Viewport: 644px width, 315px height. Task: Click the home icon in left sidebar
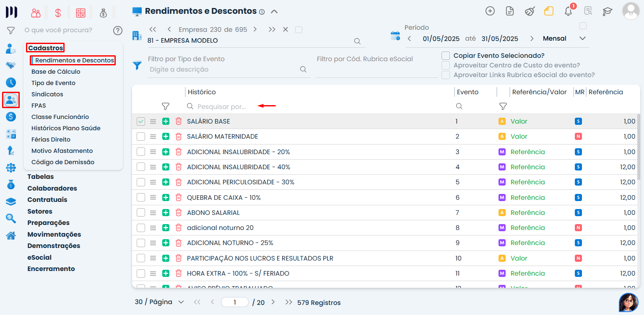tap(11, 235)
